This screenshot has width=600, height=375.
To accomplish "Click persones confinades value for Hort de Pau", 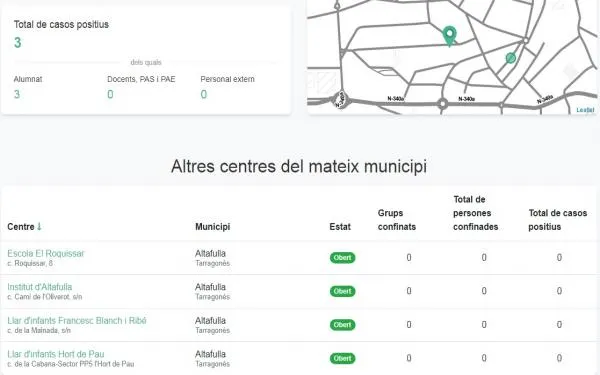I will pos(484,358).
